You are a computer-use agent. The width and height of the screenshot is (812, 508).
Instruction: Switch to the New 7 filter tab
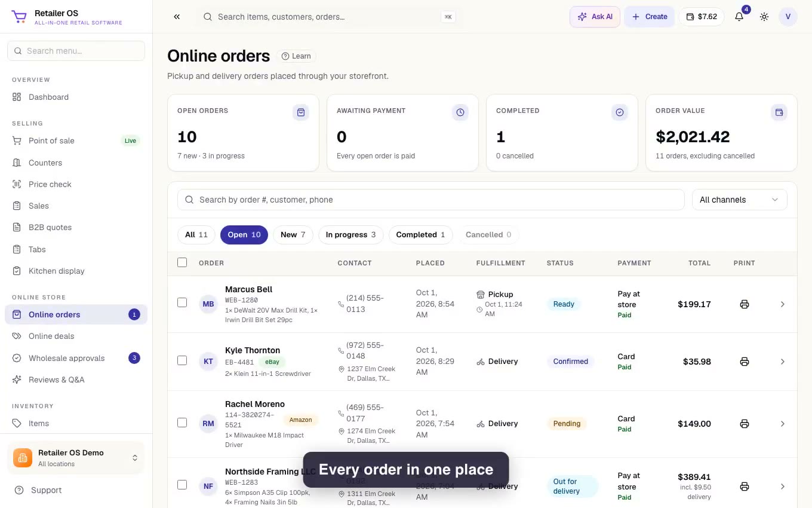pos(293,235)
